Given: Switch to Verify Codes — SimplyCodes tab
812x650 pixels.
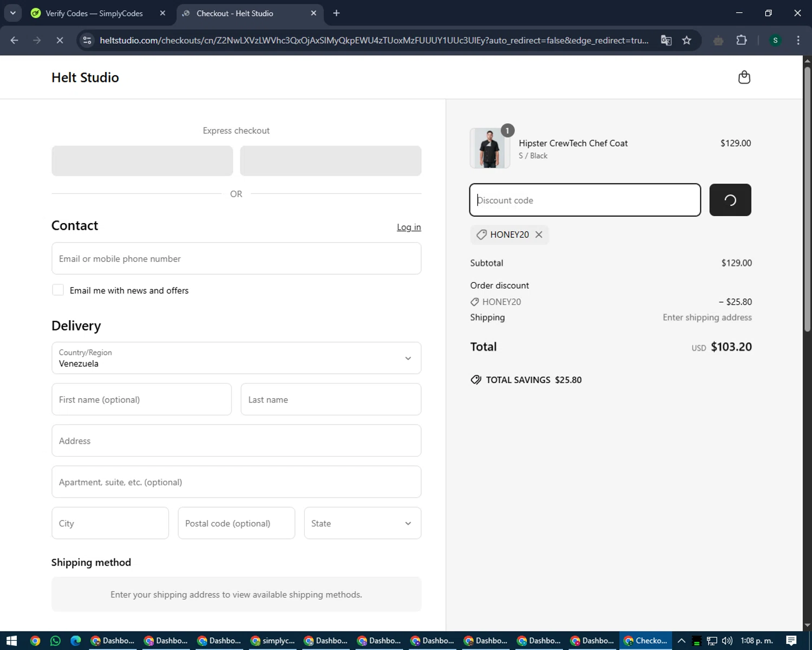Looking at the screenshot, I should (94, 13).
